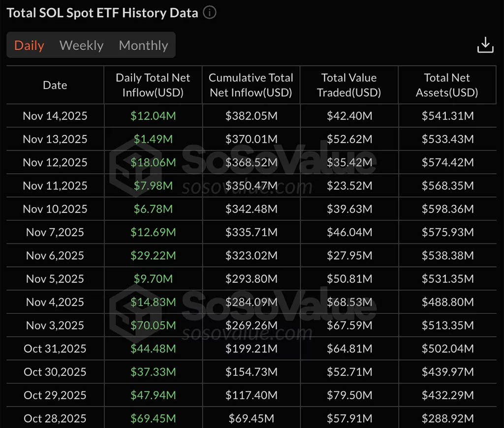Click the $288.92M total net assets cell
504x428 pixels.
[447, 419]
